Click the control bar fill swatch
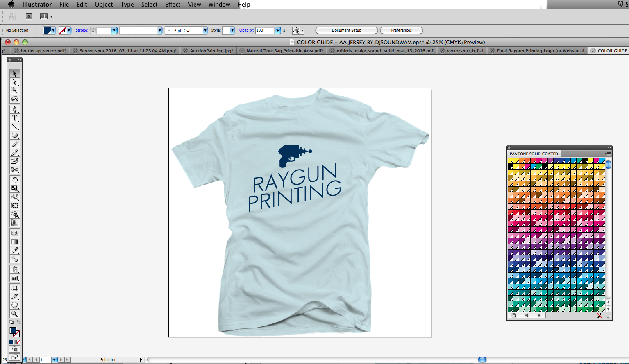The width and height of the screenshot is (629, 364). 47,30
